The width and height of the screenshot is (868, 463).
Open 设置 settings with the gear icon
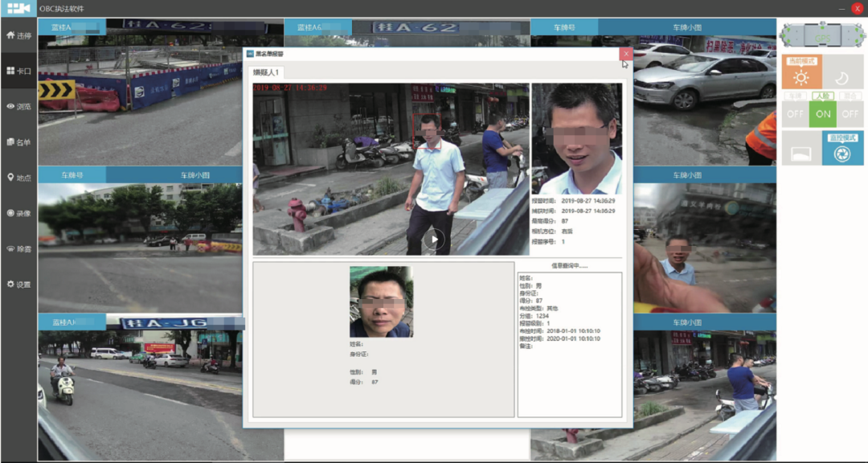click(x=18, y=284)
